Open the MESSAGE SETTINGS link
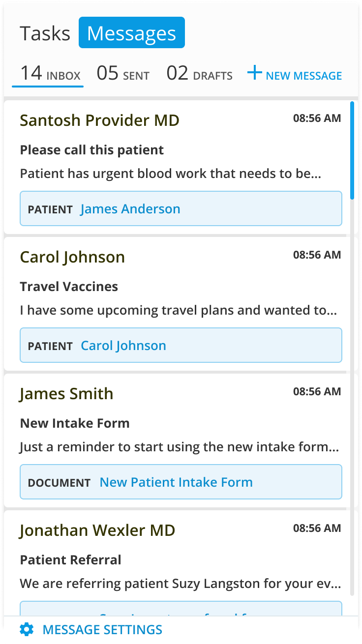The width and height of the screenshot is (362, 644). tap(102, 629)
